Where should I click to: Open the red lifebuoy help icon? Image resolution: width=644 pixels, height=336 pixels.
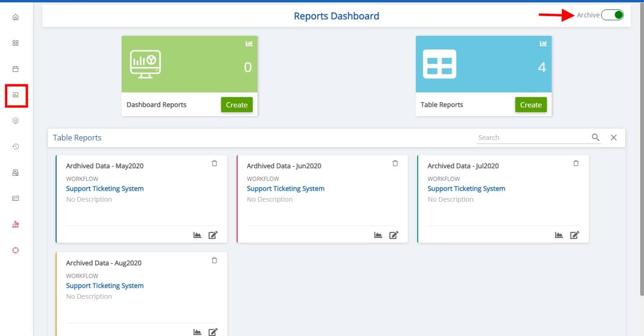pos(16,250)
